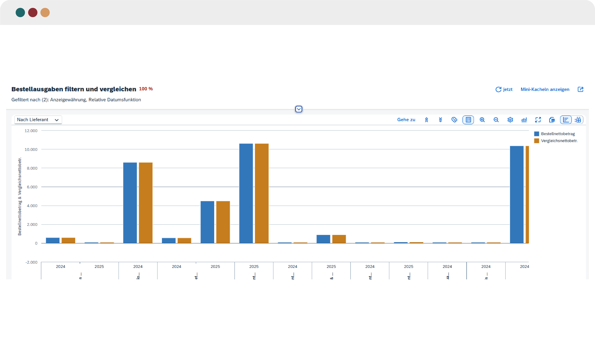
Task: Click the orange window control dot
Action: (x=45, y=13)
